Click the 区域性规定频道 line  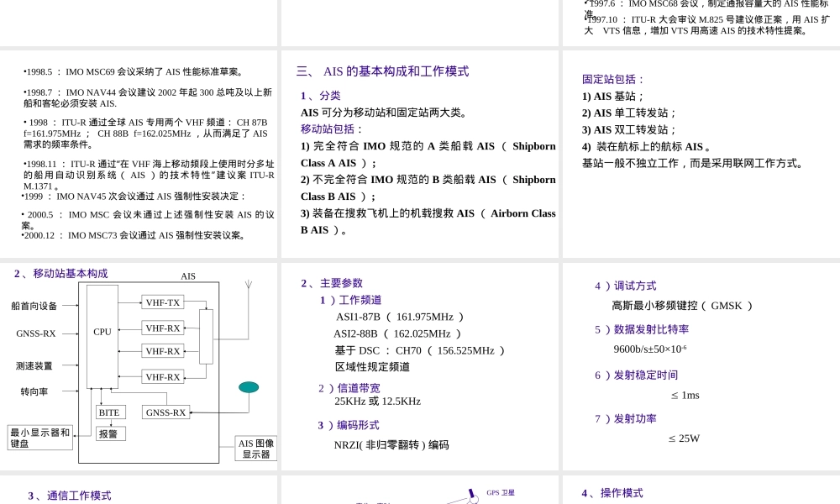372,367
